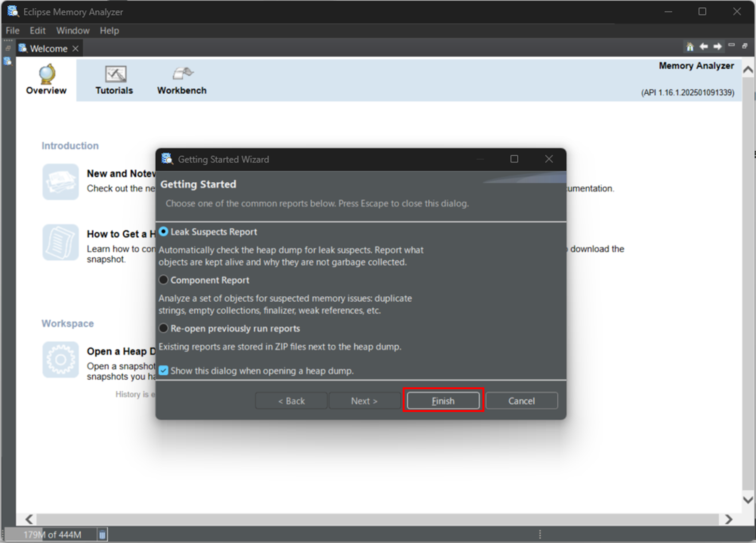Click the horizontal scrollbar right arrow
The width and height of the screenshot is (756, 543).
coord(728,519)
